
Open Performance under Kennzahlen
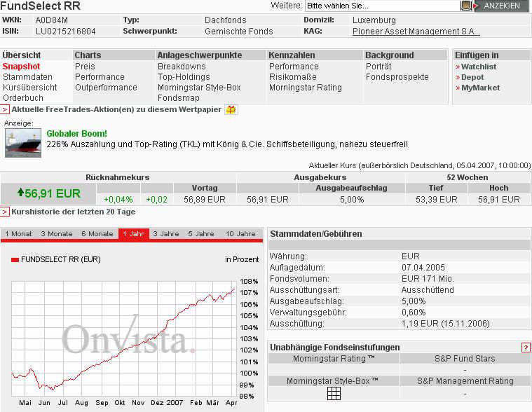pos(294,67)
